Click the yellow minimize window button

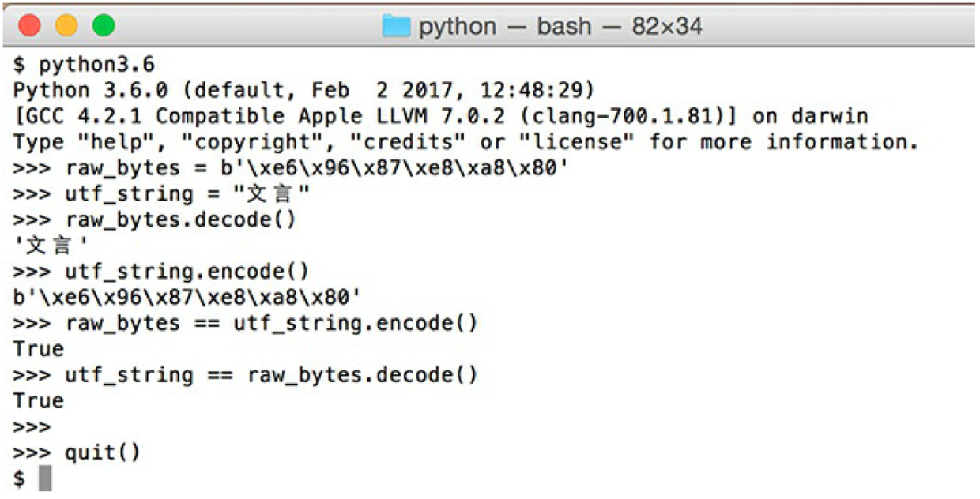point(66,27)
